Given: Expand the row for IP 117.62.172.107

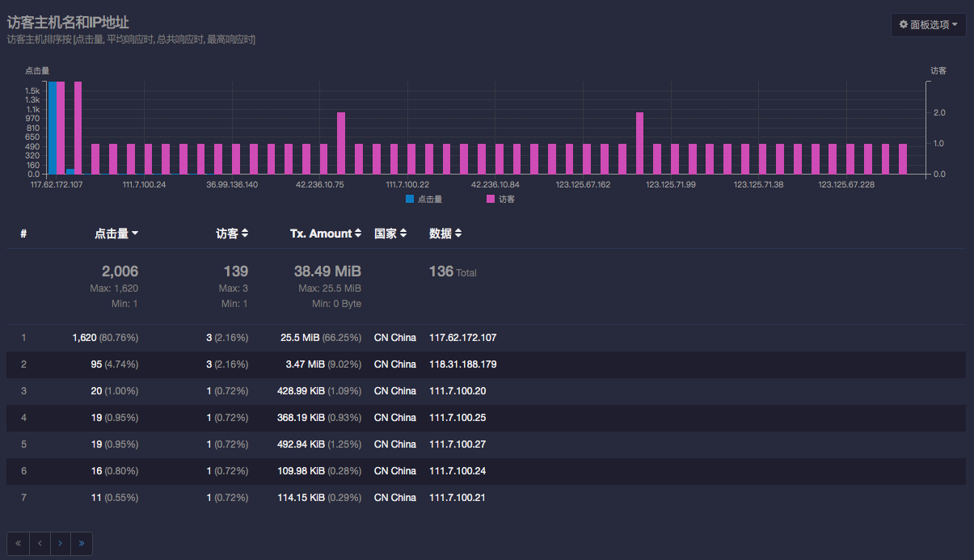Looking at the screenshot, I should pyautogui.click(x=463, y=337).
